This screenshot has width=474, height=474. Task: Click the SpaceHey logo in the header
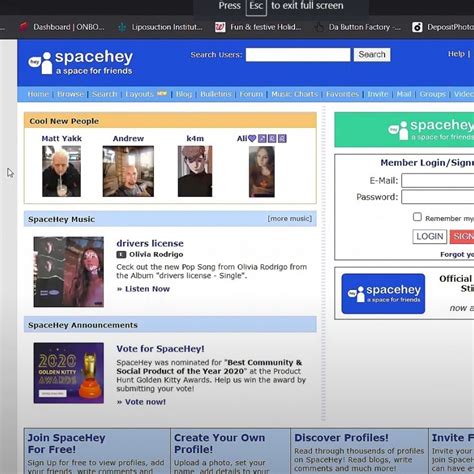click(80, 62)
